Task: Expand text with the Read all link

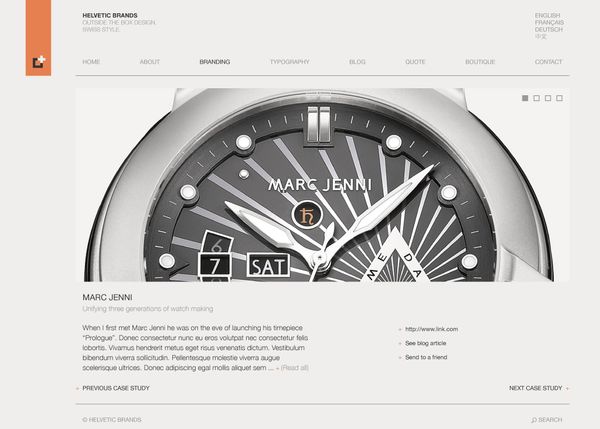Action: (x=295, y=368)
